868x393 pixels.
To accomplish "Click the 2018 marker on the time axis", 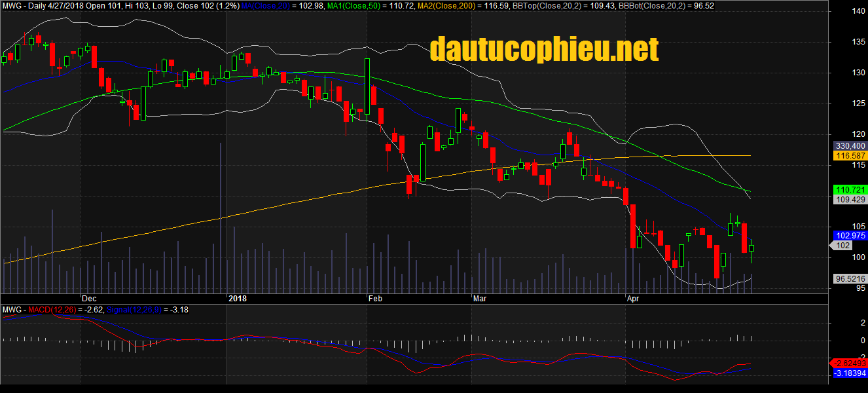I will tap(237, 299).
